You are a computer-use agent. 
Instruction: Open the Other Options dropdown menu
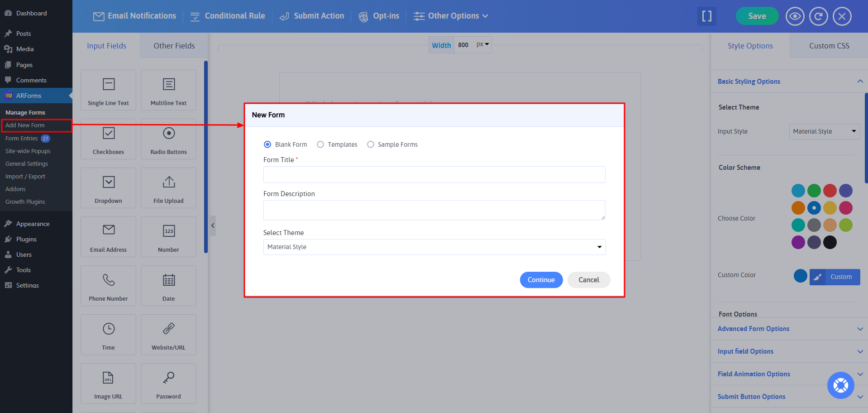tap(451, 16)
